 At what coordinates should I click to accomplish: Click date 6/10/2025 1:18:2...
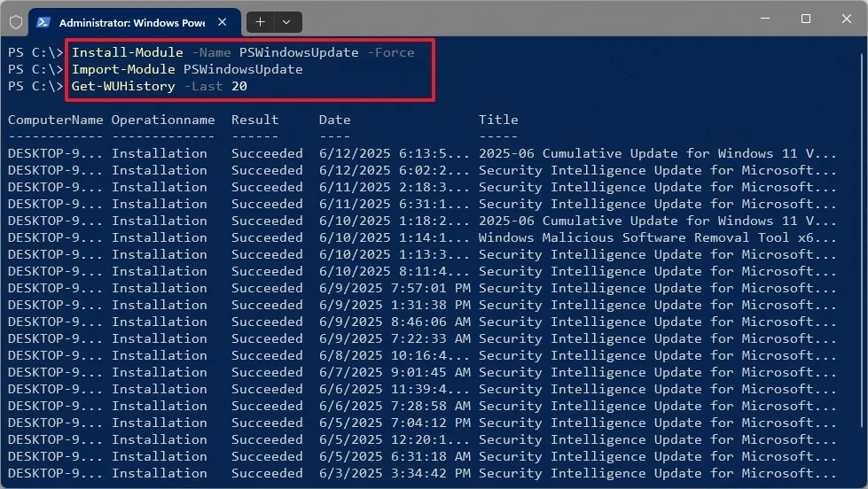click(395, 221)
